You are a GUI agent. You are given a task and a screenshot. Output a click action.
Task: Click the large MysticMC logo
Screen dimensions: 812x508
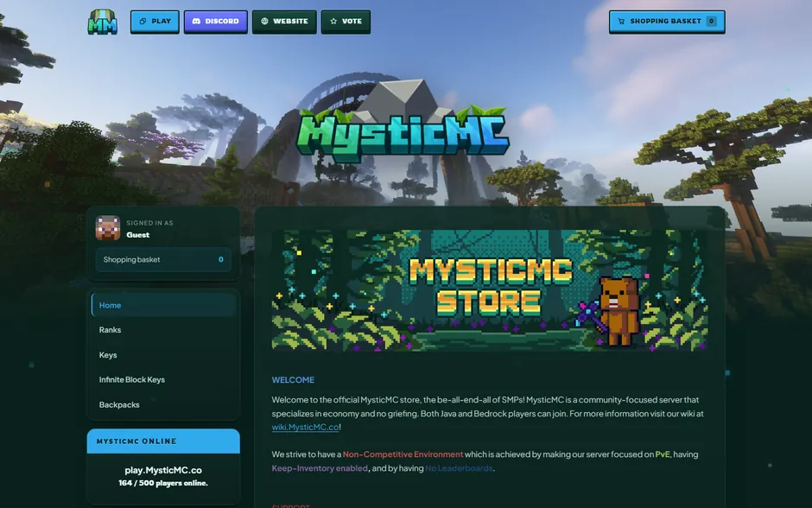click(x=403, y=122)
